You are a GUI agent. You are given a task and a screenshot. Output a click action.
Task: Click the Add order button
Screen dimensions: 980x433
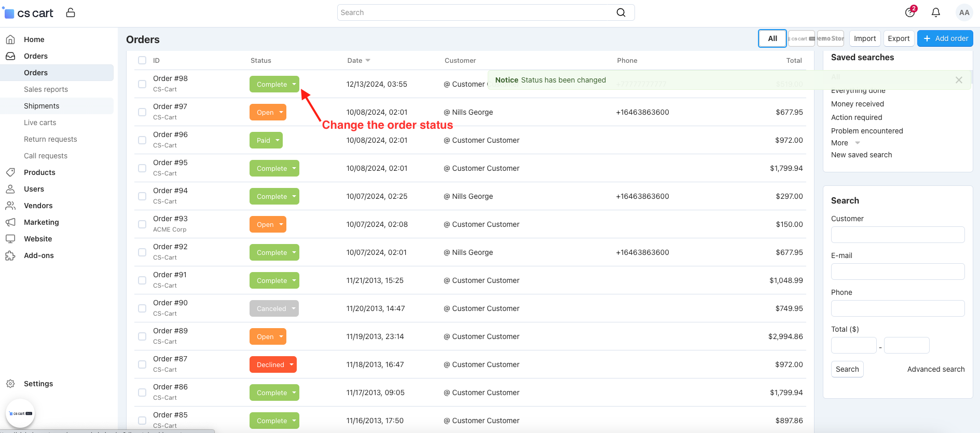tap(945, 38)
